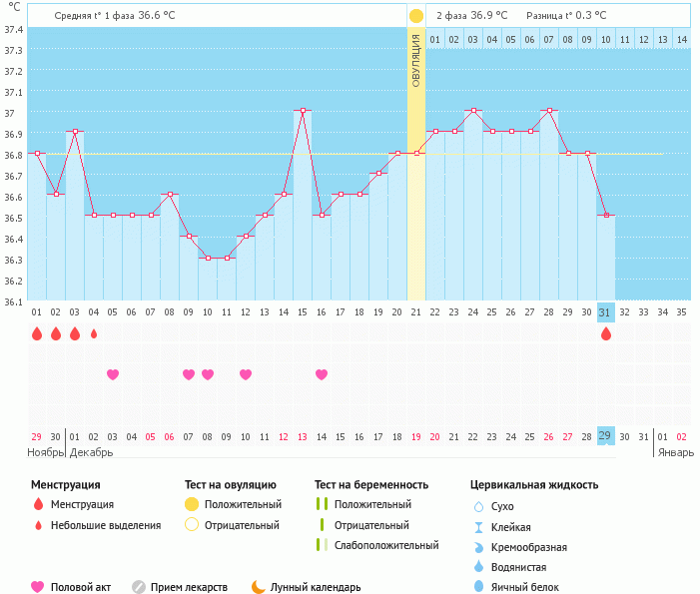Click the small spotting drop on cycle day 04
The height and width of the screenshot is (594, 700).
click(94, 334)
